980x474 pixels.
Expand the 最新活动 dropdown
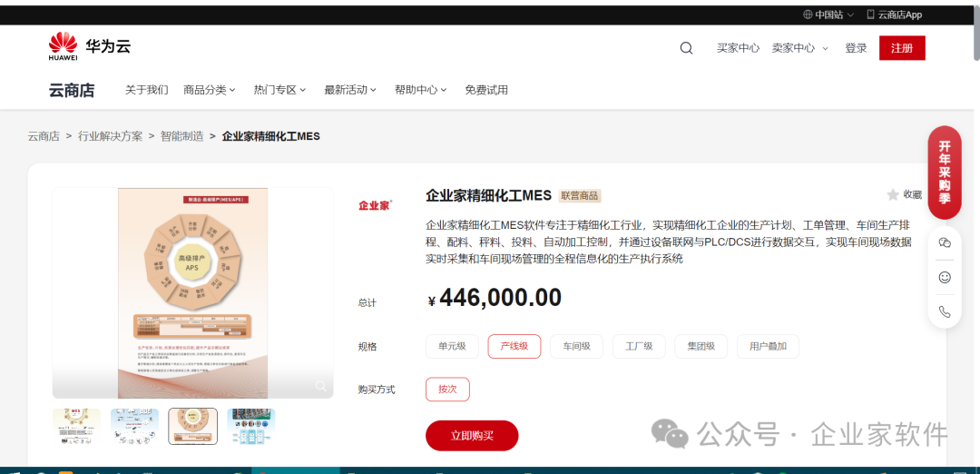coord(350,90)
